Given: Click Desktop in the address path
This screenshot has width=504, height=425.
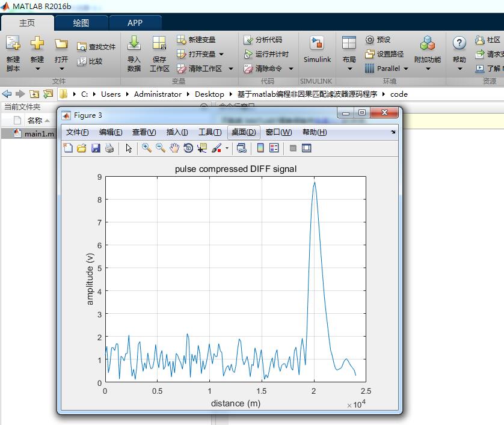Looking at the screenshot, I should click(x=209, y=94).
